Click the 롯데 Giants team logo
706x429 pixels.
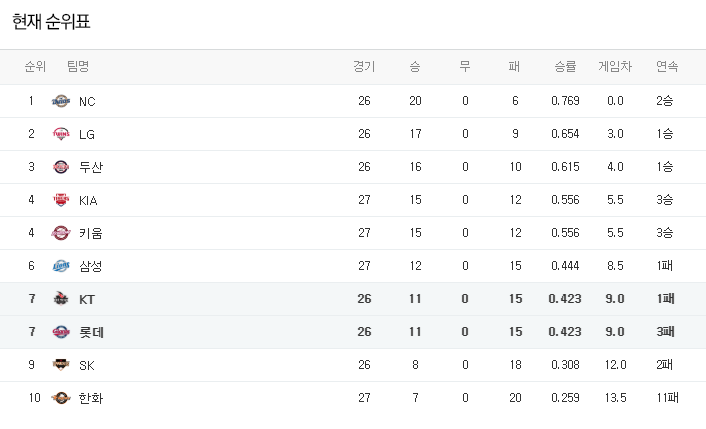[61, 332]
